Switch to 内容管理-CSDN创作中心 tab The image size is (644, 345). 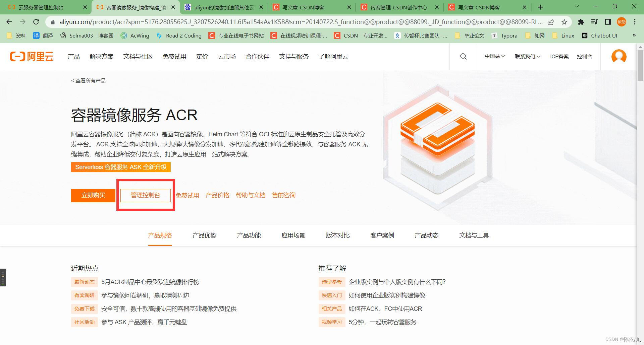point(398,7)
